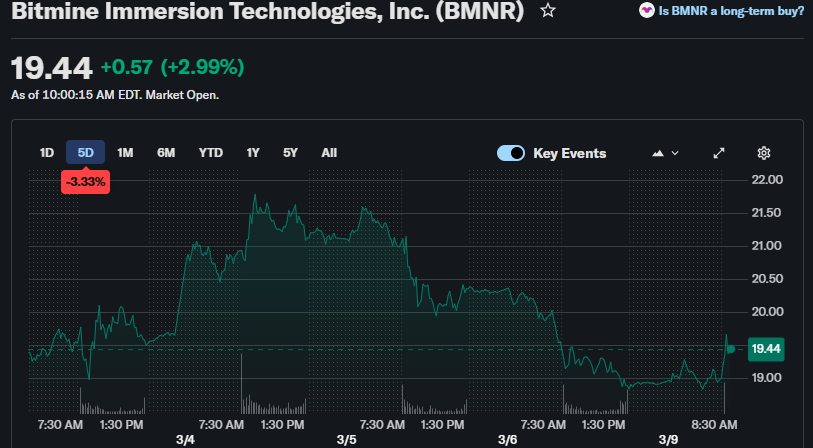
Task: Select the 5D time range
Action: pos(85,153)
